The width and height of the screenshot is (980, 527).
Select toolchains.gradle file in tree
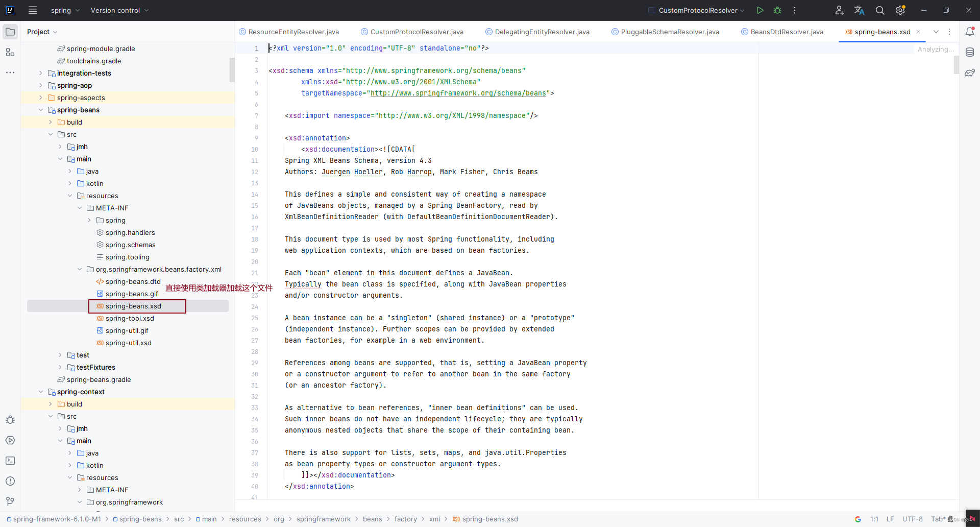(x=94, y=61)
